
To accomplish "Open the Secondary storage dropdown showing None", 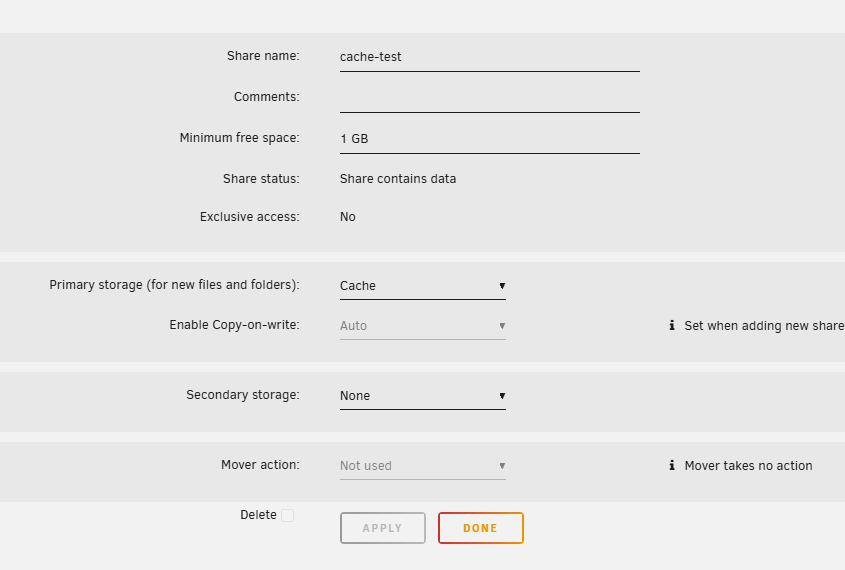I will point(422,396).
